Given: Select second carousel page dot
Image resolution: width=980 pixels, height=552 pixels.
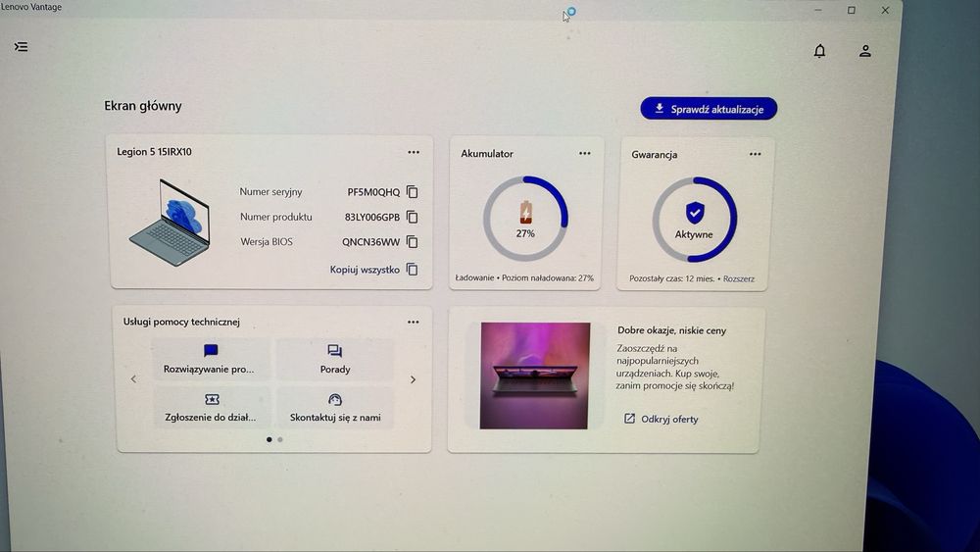Looking at the screenshot, I should pyautogui.click(x=280, y=439).
